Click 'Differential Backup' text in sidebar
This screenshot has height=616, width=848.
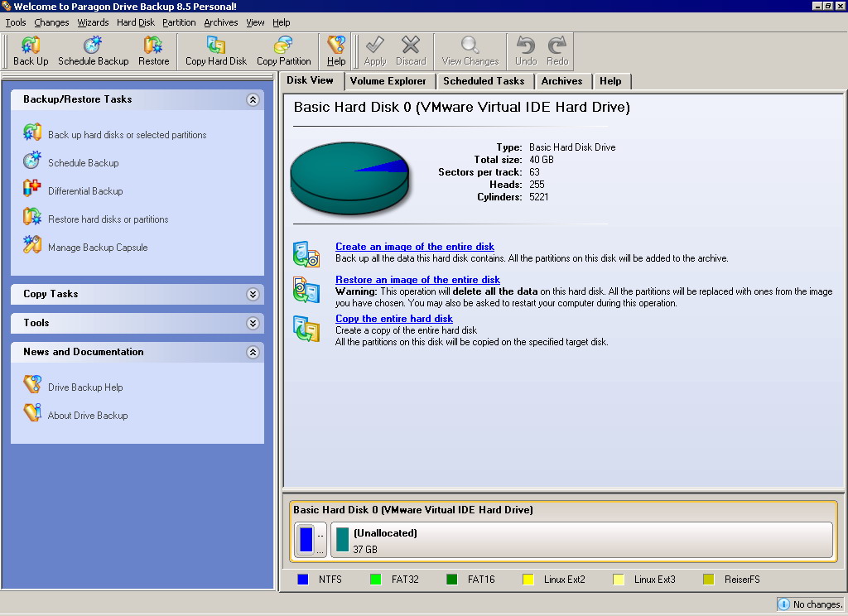[85, 191]
